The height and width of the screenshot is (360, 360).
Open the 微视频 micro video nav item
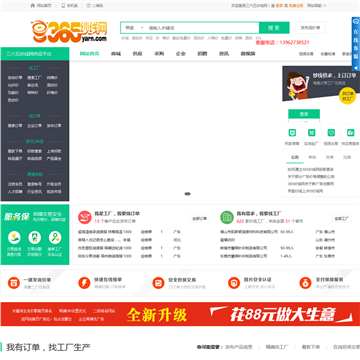point(248,53)
